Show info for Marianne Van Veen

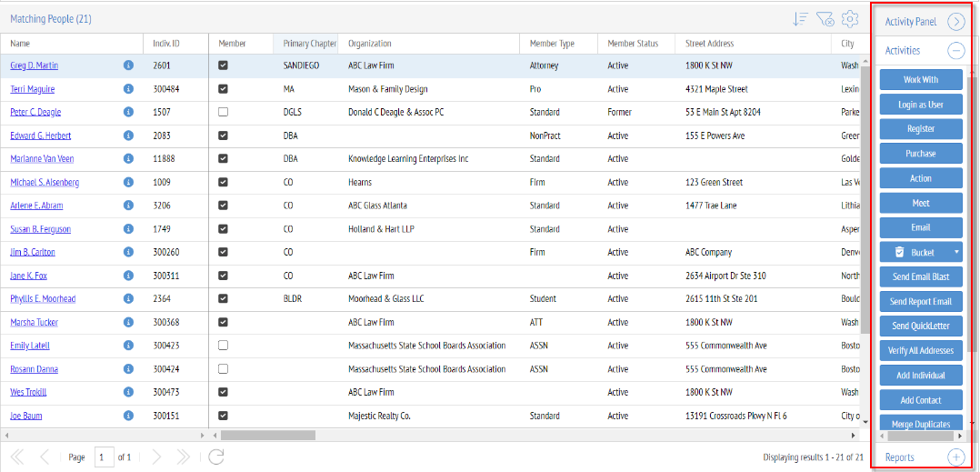click(x=128, y=159)
